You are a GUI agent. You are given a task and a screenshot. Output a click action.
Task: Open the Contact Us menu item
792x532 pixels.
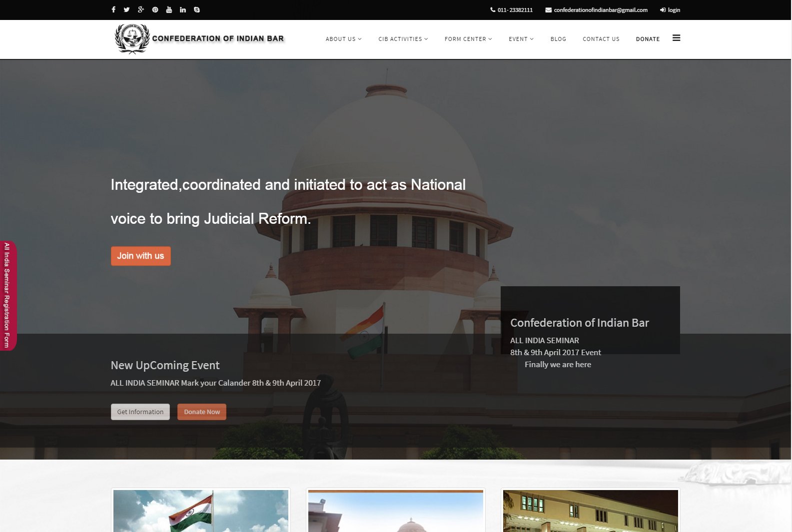(601, 39)
